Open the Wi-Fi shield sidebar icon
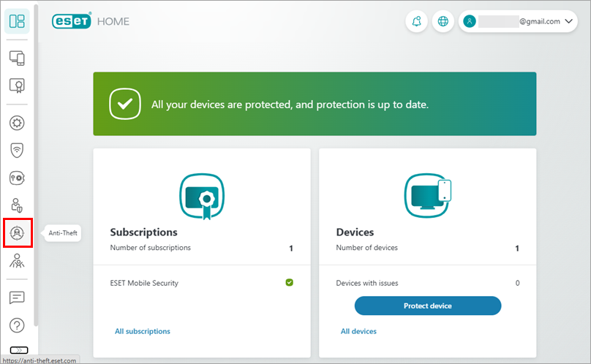Image resolution: width=591 pixels, height=364 pixels. 17,150
